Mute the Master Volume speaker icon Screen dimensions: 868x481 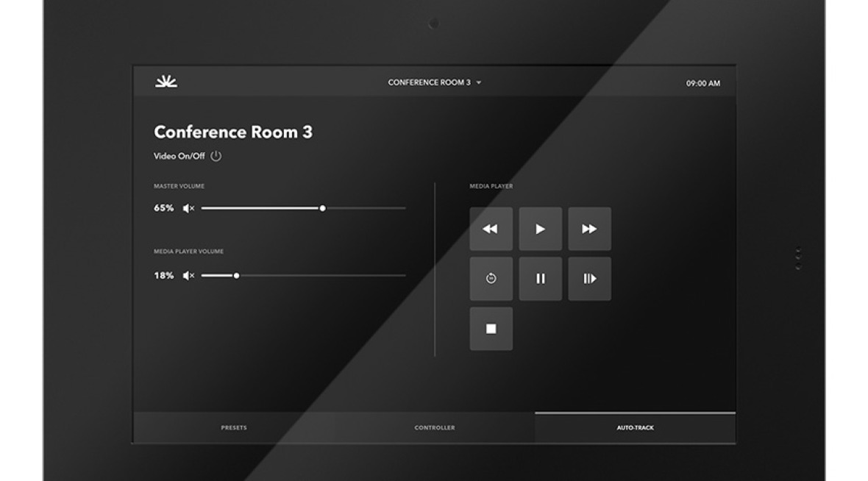pos(187,209)
